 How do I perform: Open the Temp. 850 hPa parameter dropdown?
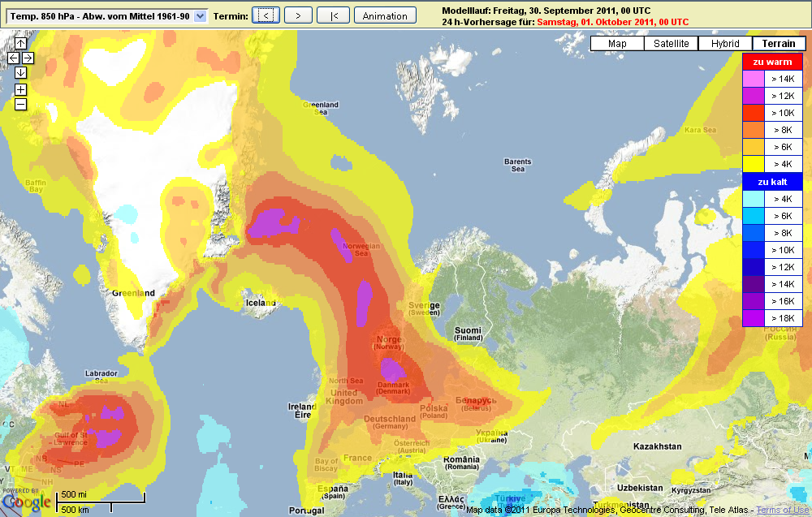tap(107, 16)
